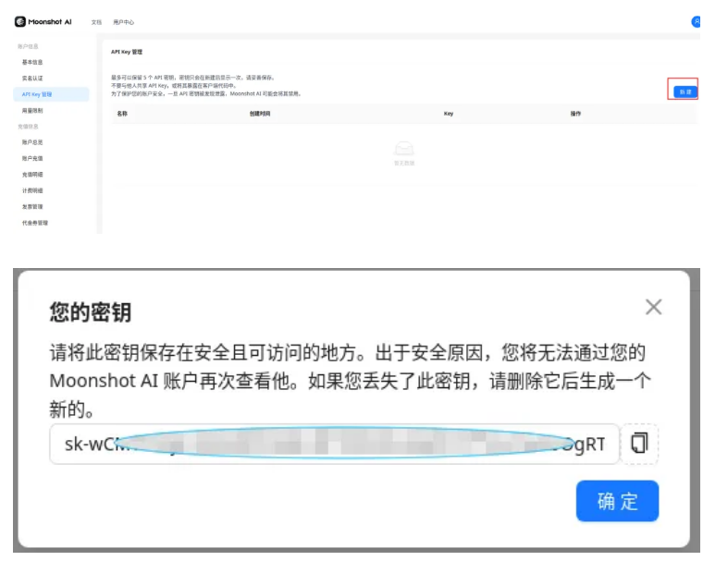
Task: Open the user avatar icon
Action: coord(696,22)
